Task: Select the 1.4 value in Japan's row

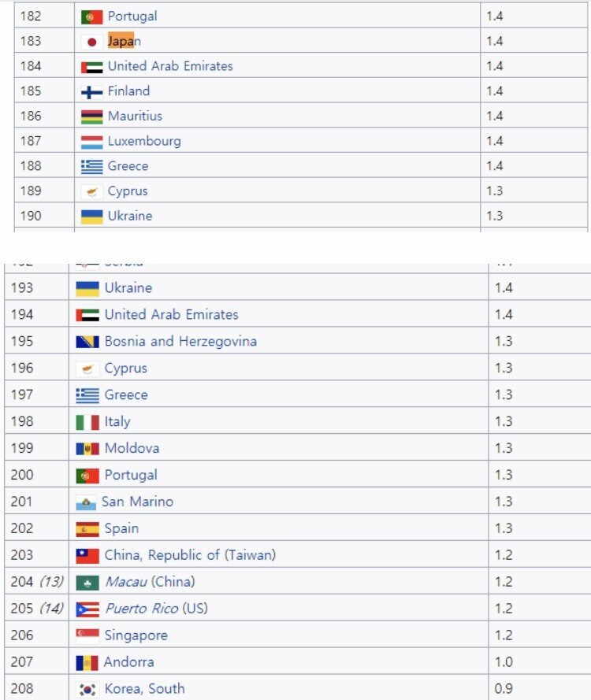Action: (x=495, y=41)
